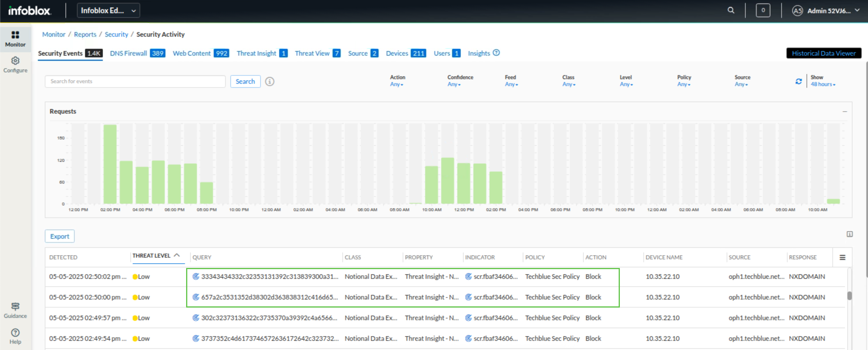Switch to the Threat Insight tab

click(256, 53)
